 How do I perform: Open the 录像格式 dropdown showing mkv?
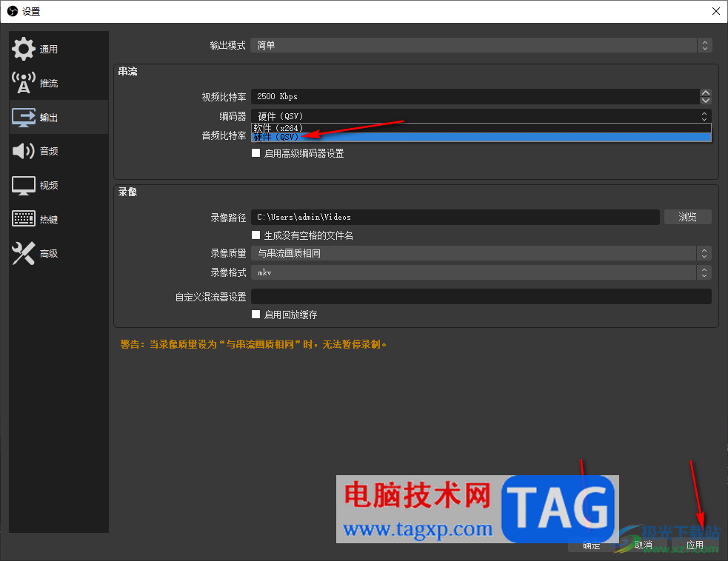click(x=481, y=272)
